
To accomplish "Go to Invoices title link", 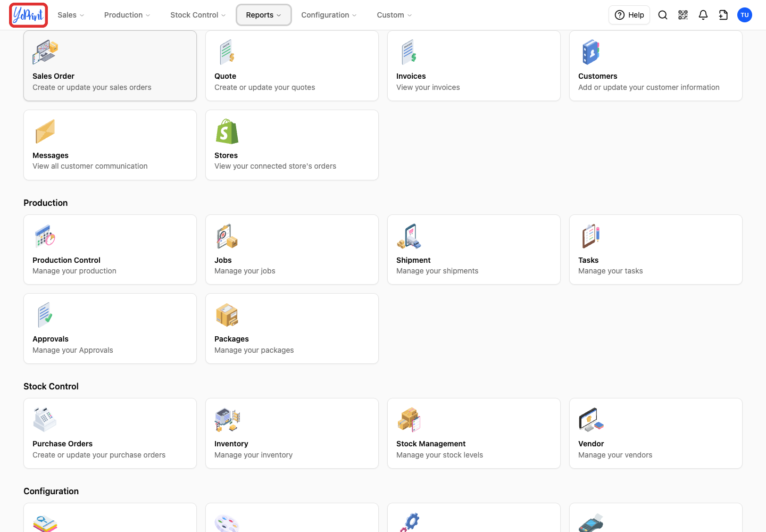I will 411,76.
